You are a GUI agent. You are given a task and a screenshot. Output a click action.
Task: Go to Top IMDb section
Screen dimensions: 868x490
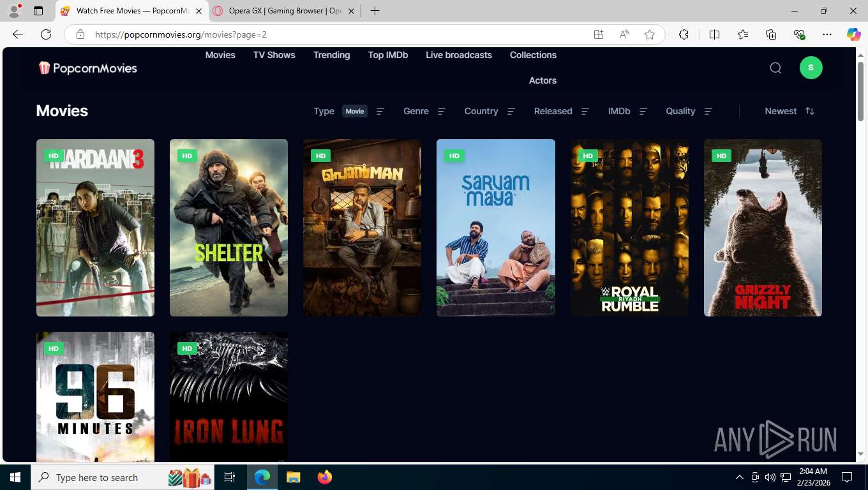click(x=388, y=55)
